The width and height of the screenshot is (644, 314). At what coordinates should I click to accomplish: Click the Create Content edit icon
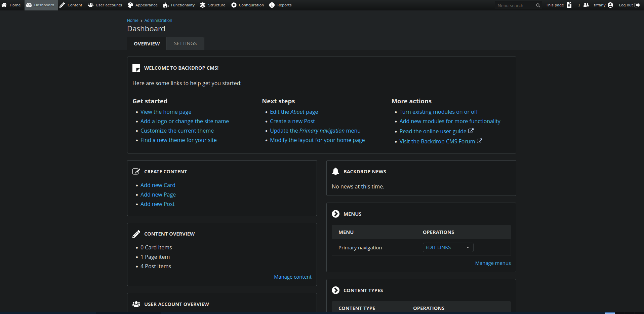tap(136, 171)
